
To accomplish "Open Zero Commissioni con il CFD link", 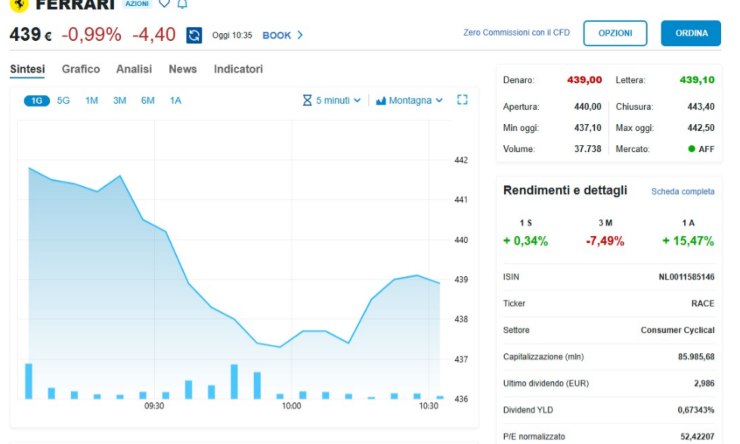I will (516, 33).
